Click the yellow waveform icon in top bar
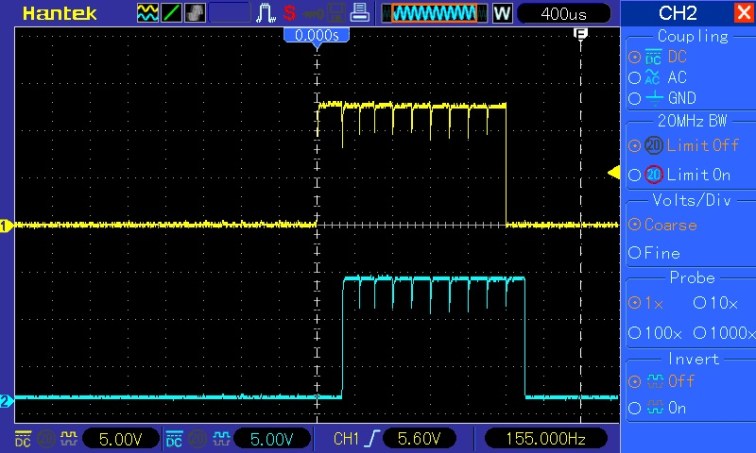 (146, 14)
